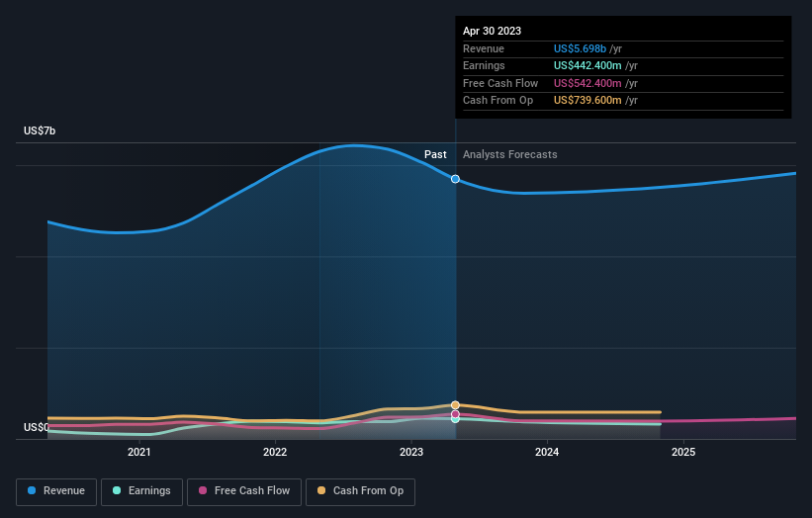Toggle the Earnings legend button
Image resolution: width=812 pixels, height=518 pixels.
pyautogui.click(x=141, y=491)
